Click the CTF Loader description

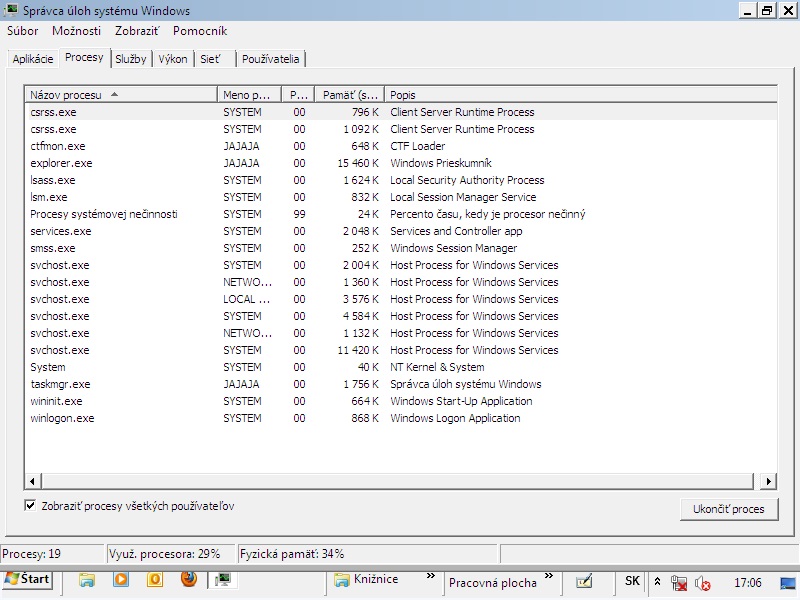coord(417,146)
